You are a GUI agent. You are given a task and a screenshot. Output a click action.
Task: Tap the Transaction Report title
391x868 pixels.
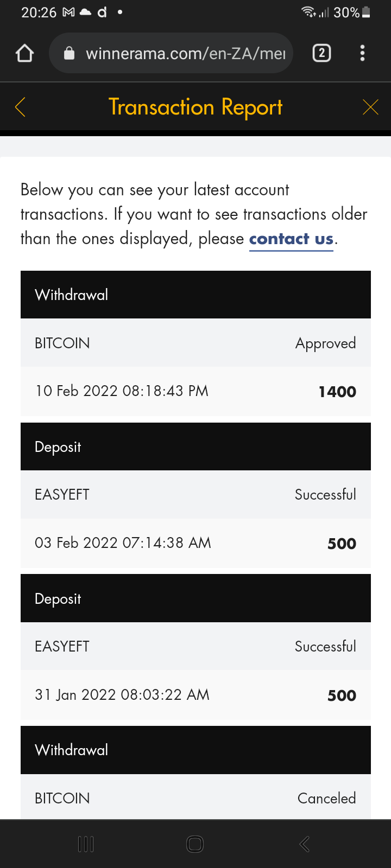(x=195, y=107)
